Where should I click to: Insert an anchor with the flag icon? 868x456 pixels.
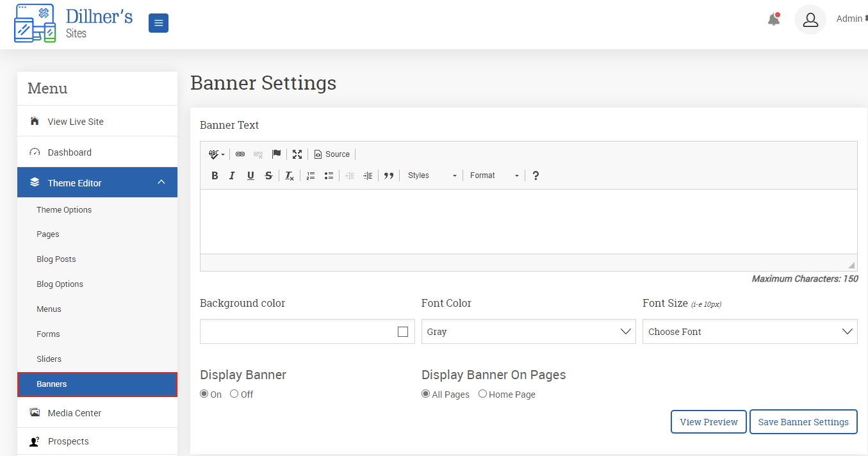point(276,154)
